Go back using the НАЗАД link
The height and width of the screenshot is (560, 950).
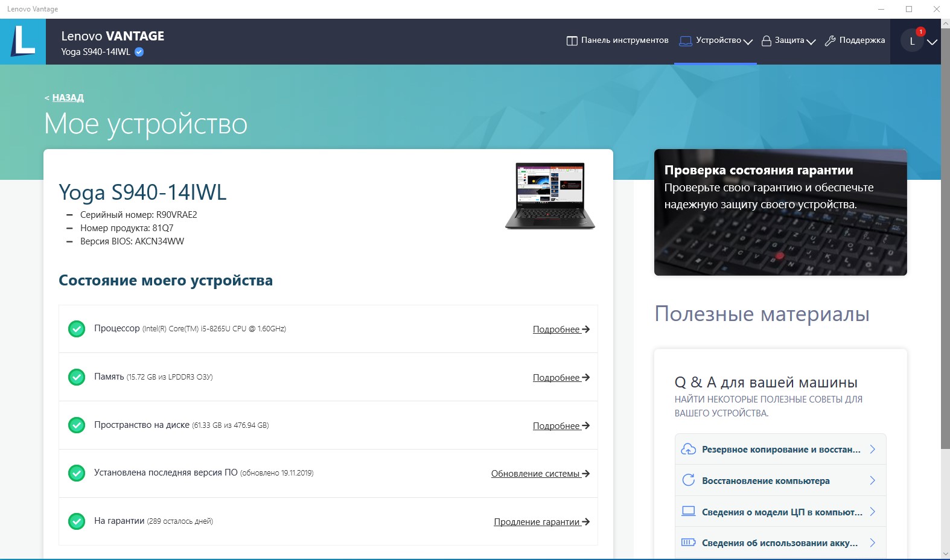point(68,98)
